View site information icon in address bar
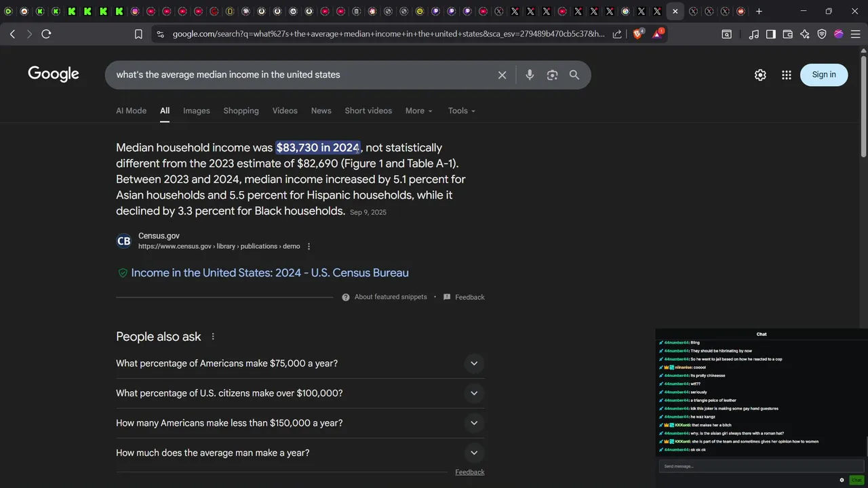868x488 pixels. (x=159, y=34)
